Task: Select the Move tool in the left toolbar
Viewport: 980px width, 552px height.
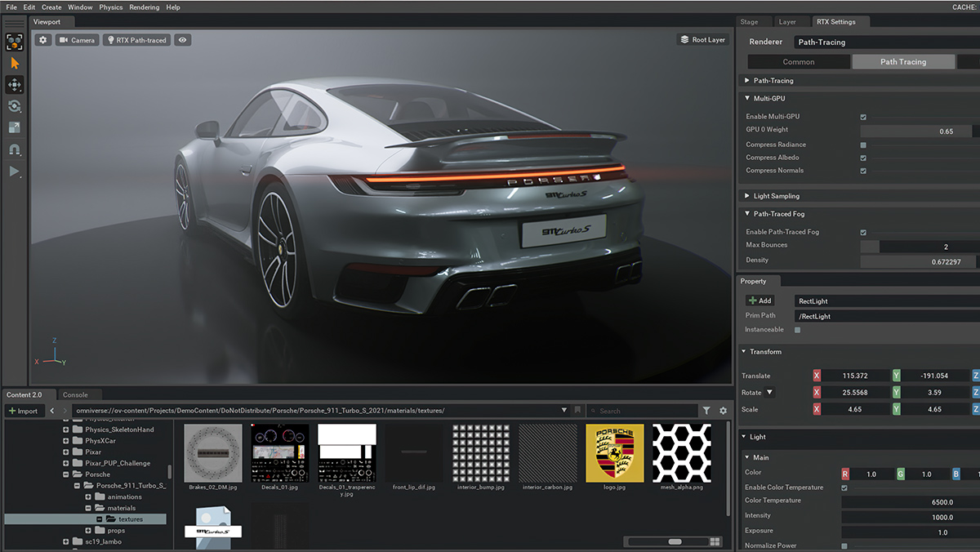Action: (x=14, y=84)
